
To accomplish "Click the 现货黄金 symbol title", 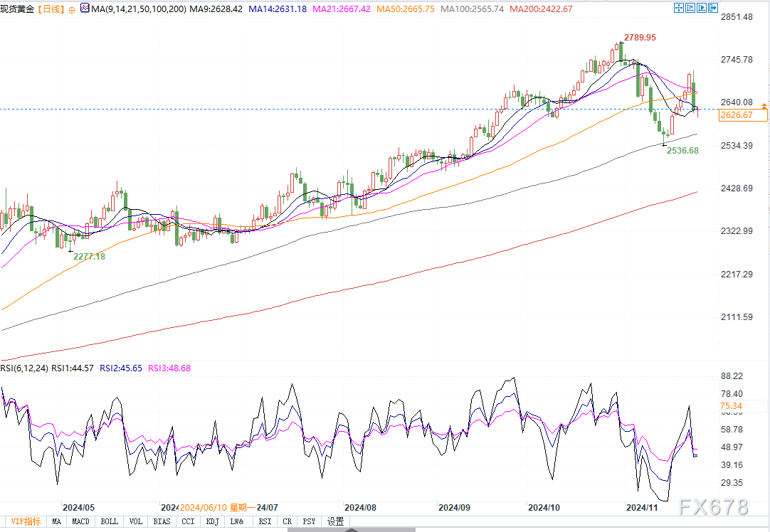I will tap(19, 9).
